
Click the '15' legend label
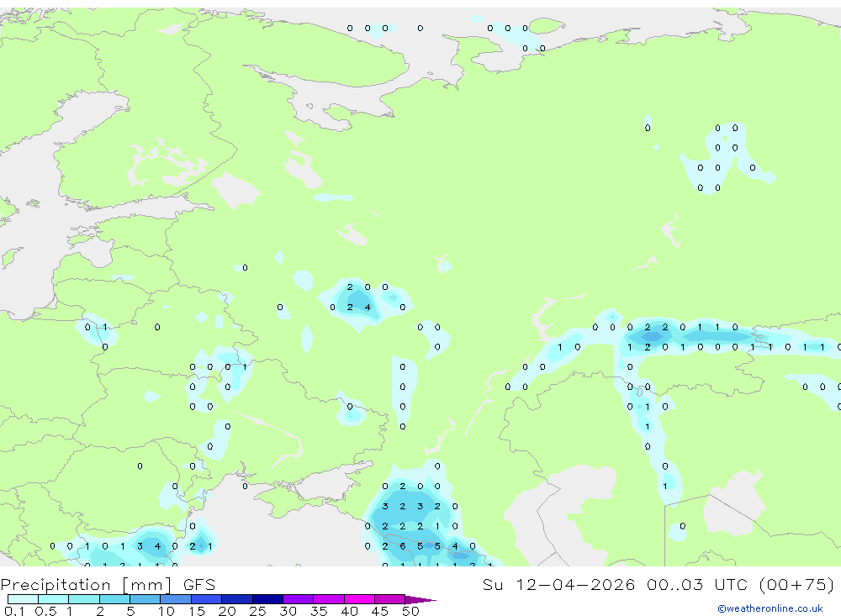197,611
